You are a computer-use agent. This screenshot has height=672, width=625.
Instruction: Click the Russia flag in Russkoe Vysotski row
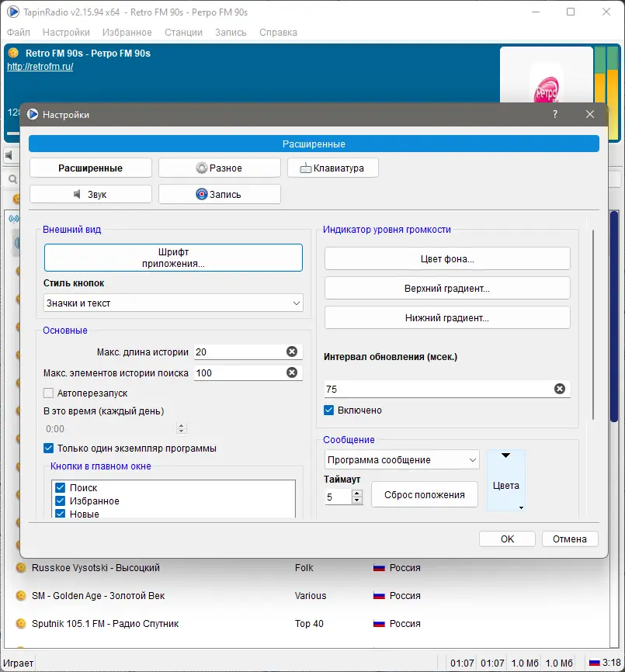[x=379, y=568]
